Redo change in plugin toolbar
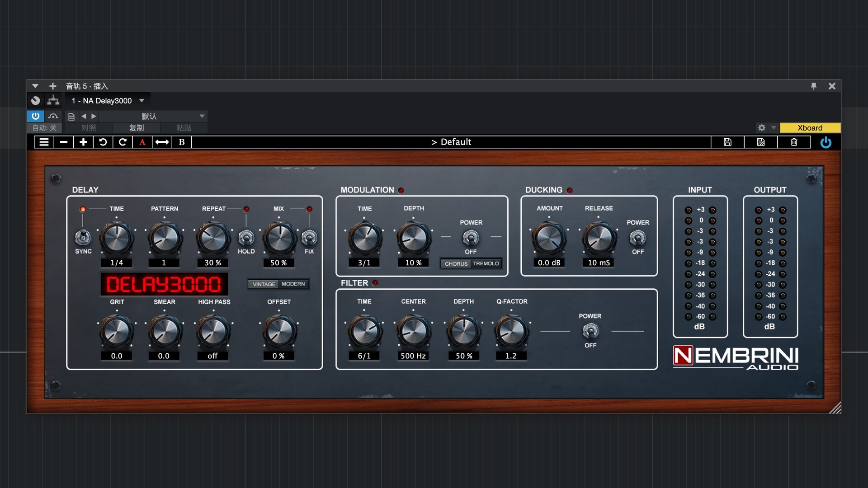The width and height of the screenshot is (868, 488). (x=123, y=142)
